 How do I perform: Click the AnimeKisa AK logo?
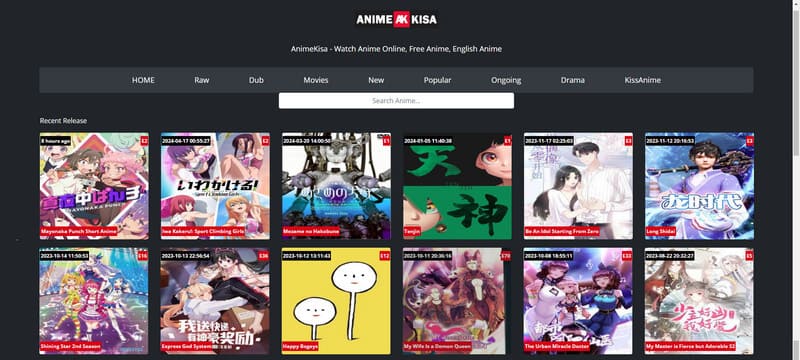point(396,19)
